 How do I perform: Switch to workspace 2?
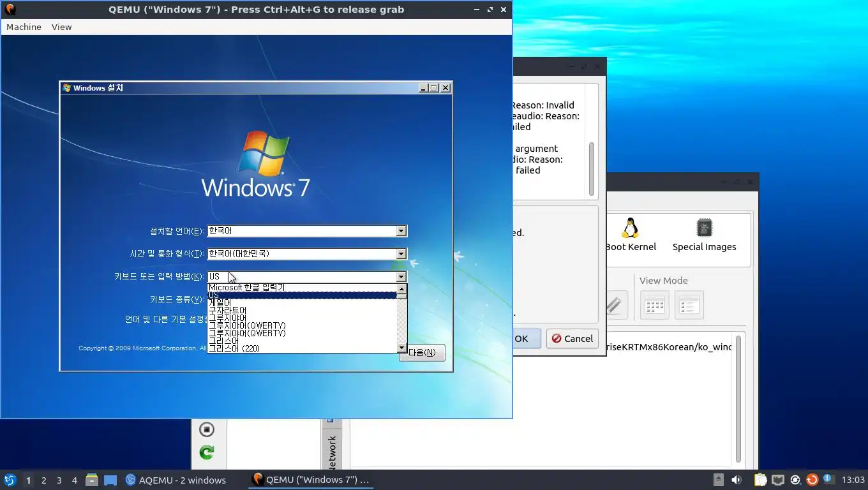tap(43, 480)
